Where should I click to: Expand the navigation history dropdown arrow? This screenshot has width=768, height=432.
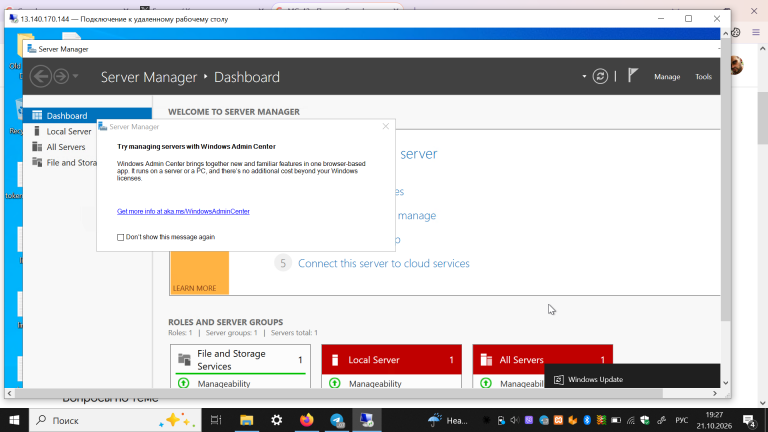point(75,76)
